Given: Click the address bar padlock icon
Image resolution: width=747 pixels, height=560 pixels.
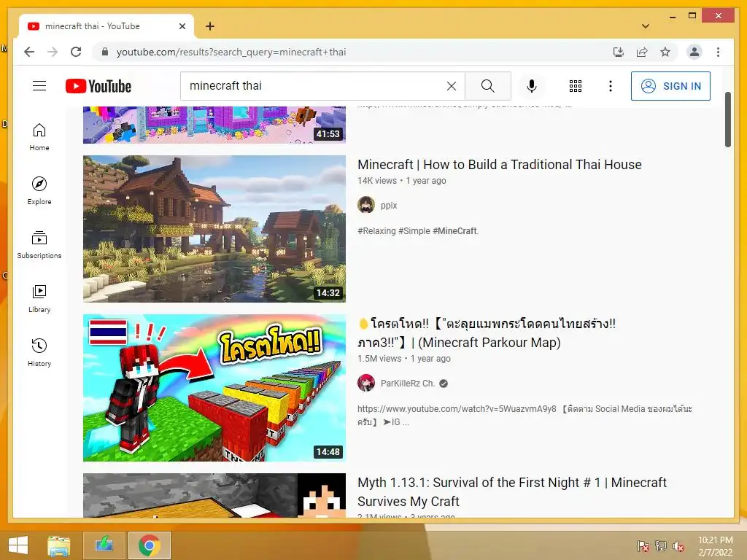Looking at the screenshot, I should 105,52.
